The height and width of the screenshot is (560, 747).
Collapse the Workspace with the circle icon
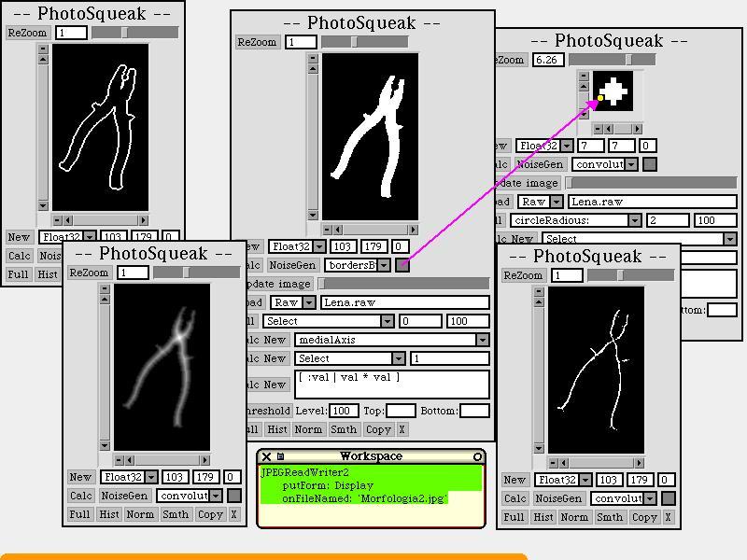(x=477, y=456)
